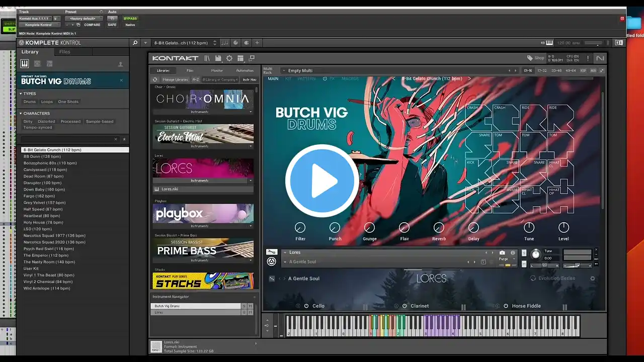
Task: Adjust the Reverb knob
Action: point(439,228)
